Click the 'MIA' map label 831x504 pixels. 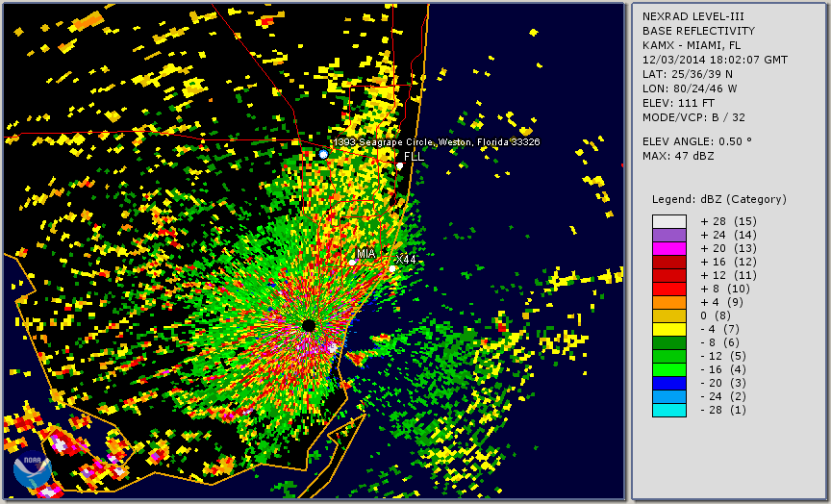tap(365, 253)
